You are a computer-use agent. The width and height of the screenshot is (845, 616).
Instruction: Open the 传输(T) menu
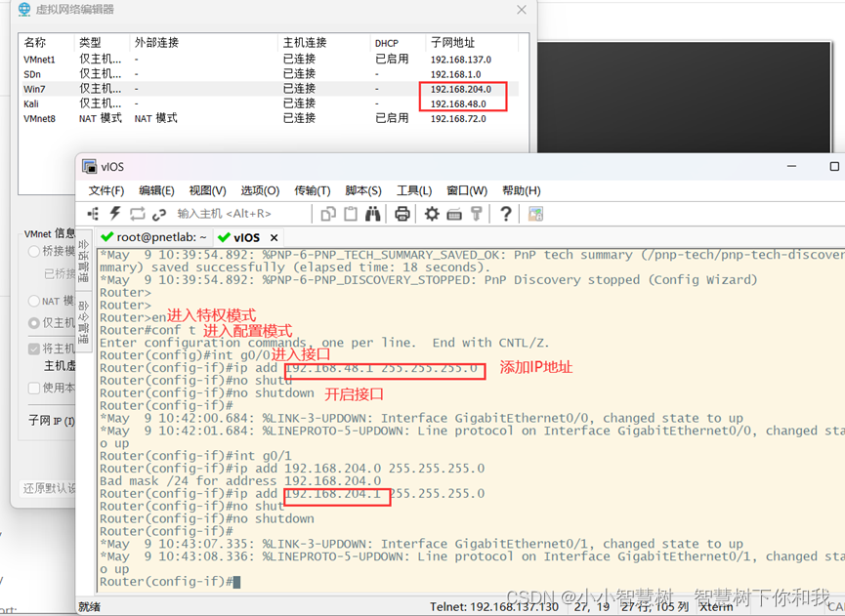click(x=312, y=190)
